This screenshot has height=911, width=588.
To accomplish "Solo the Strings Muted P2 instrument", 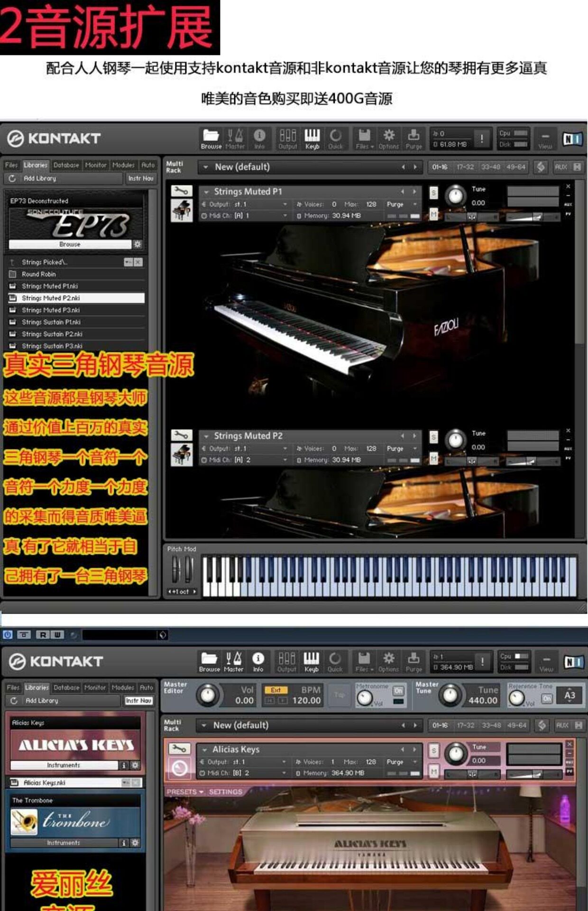I will pyautogui.click(x=433, y=437).
